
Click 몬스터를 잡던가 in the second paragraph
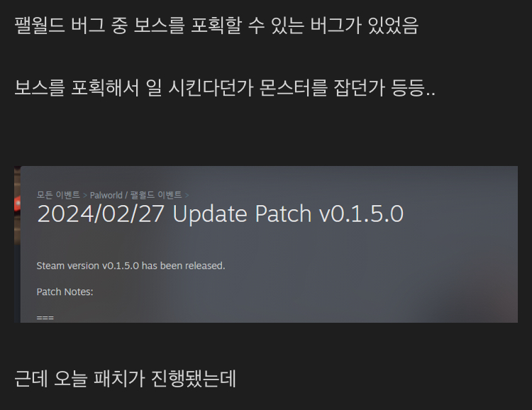(321, 87)
